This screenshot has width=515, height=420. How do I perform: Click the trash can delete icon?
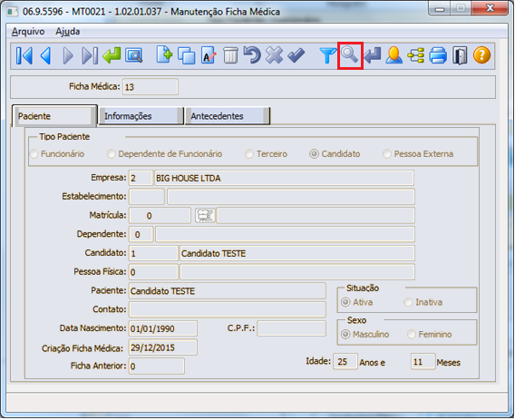[x=230, y=55]
